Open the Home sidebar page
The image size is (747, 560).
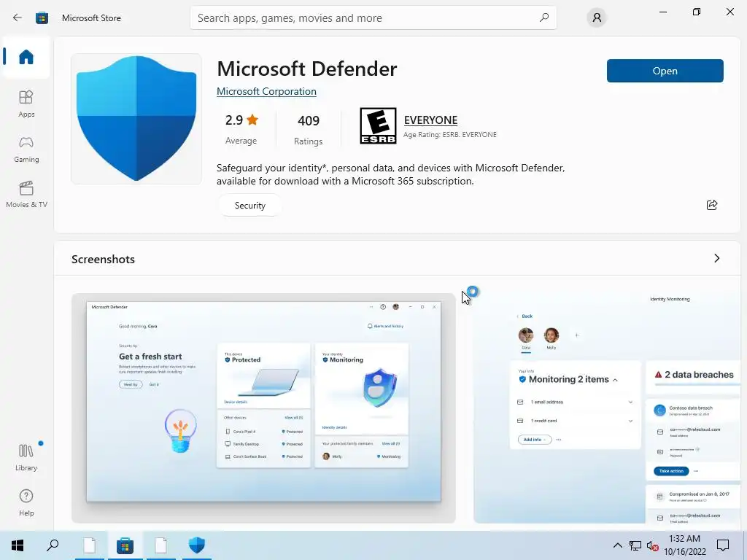point(26,57)
